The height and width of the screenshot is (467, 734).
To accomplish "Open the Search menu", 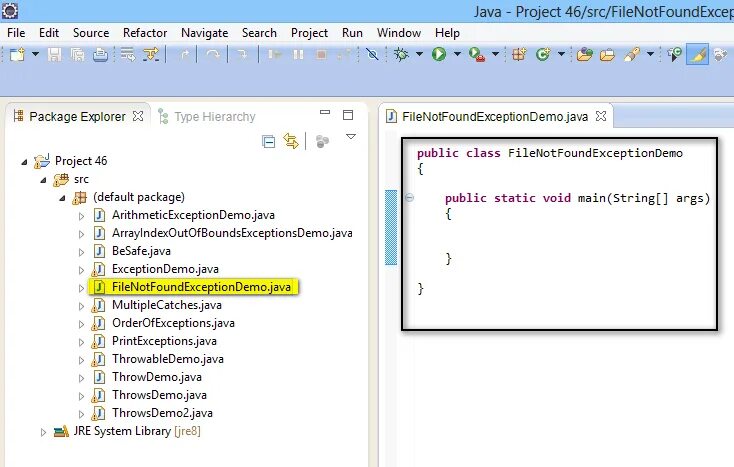I will tap(259, 33).
